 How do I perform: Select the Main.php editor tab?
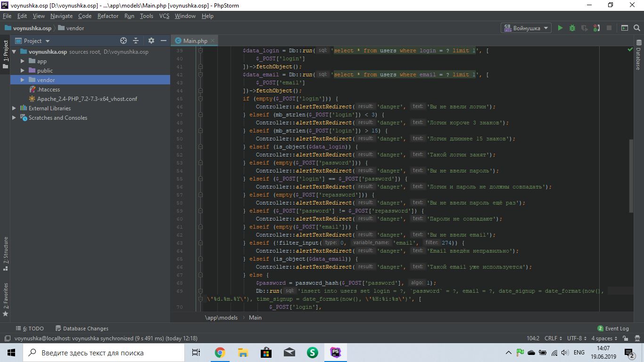pos(195,41)
